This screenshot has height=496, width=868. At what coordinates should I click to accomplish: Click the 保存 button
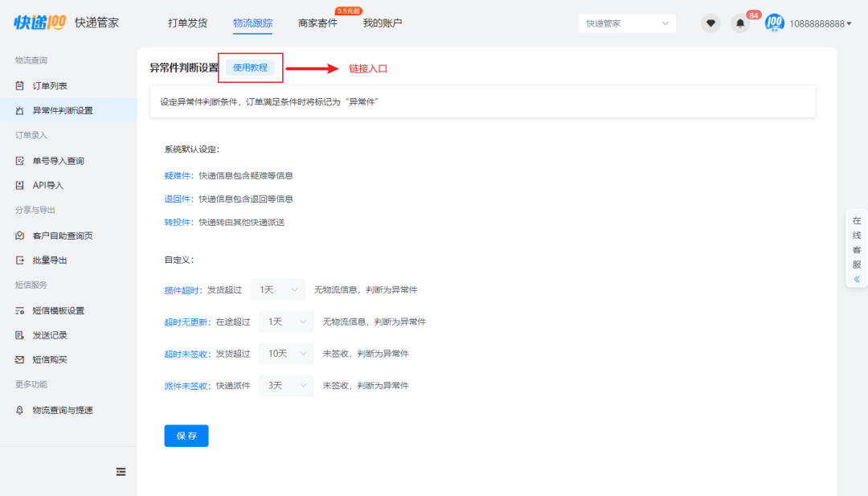pyautogui.click(x=186, y=436)
